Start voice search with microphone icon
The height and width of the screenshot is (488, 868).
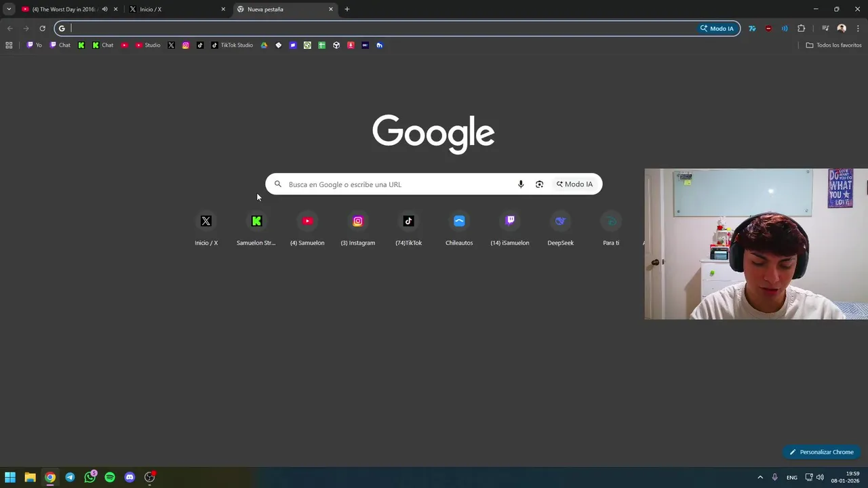click(521, 184)
